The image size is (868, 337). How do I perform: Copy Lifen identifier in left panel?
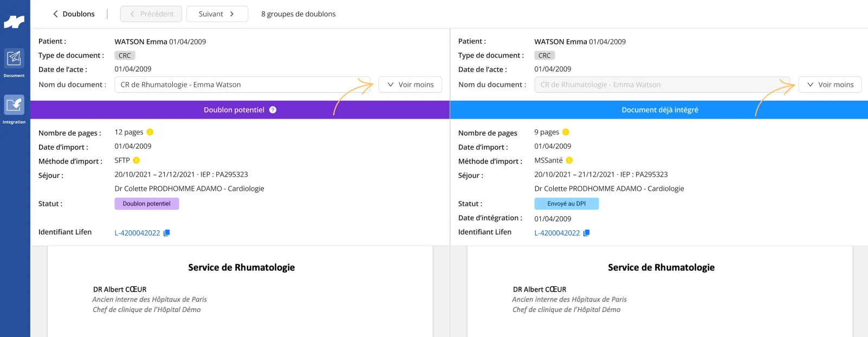point(167,233)
